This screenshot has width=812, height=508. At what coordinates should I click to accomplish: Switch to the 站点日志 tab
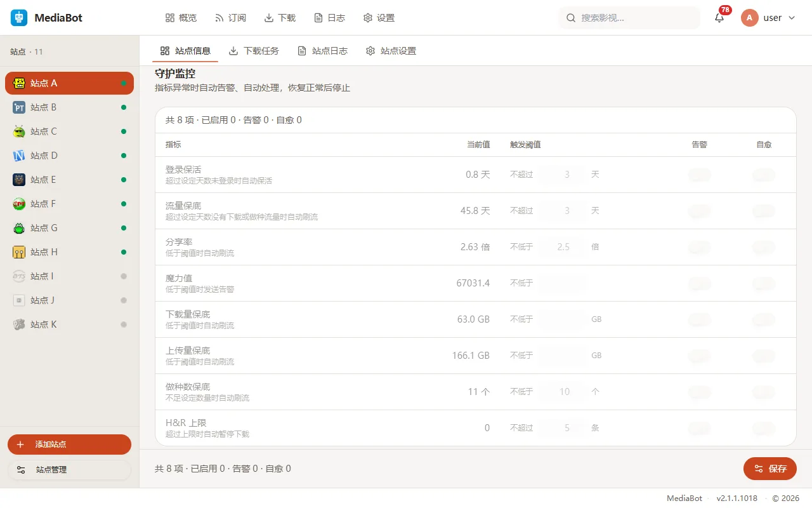[x=322, y=51]
